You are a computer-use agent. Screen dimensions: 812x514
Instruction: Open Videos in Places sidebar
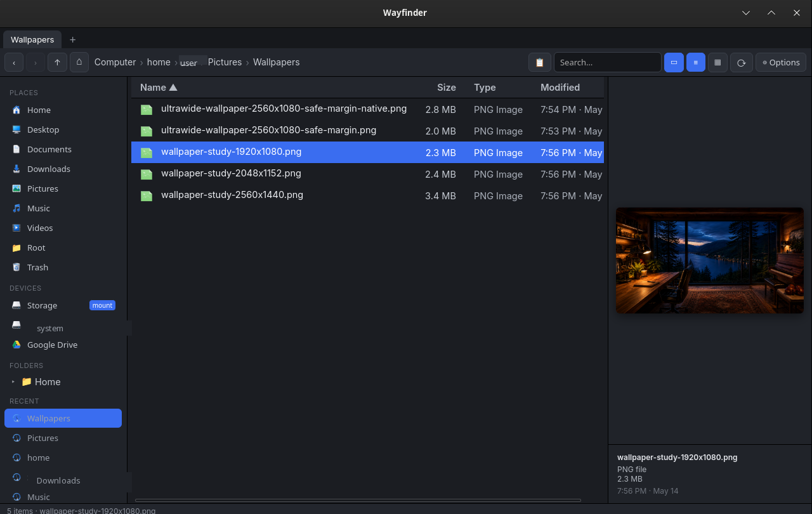(63, 228)
